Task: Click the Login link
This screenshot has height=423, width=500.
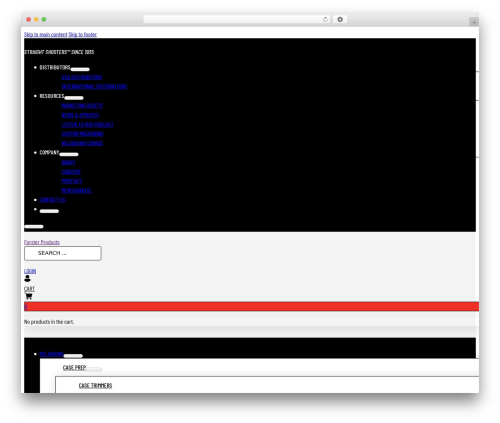Action: click(30, 271)
